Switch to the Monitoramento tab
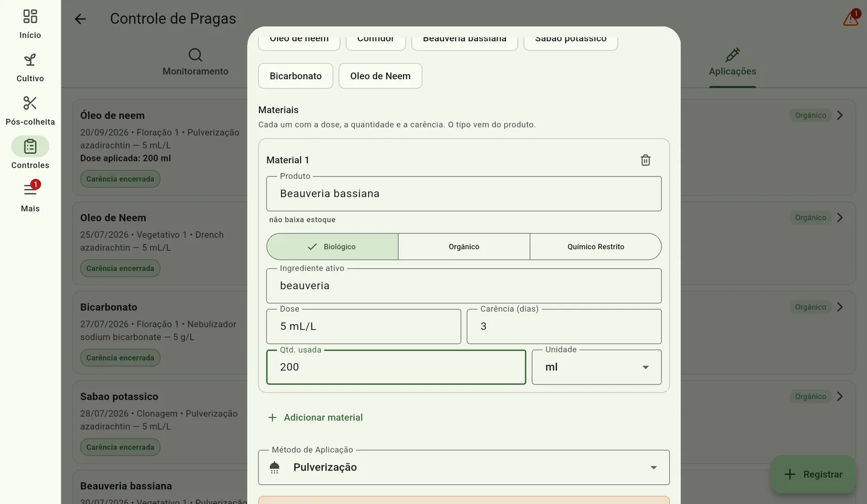This screenshot has height=504, width=867. click(x=195, y=62)
